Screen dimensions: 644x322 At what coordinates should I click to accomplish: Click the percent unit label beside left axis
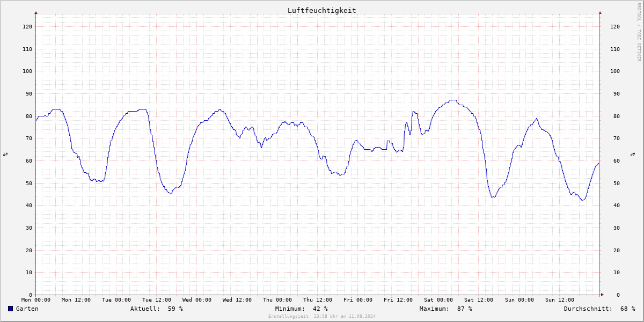pyautogui.click(x=5, y=154)
